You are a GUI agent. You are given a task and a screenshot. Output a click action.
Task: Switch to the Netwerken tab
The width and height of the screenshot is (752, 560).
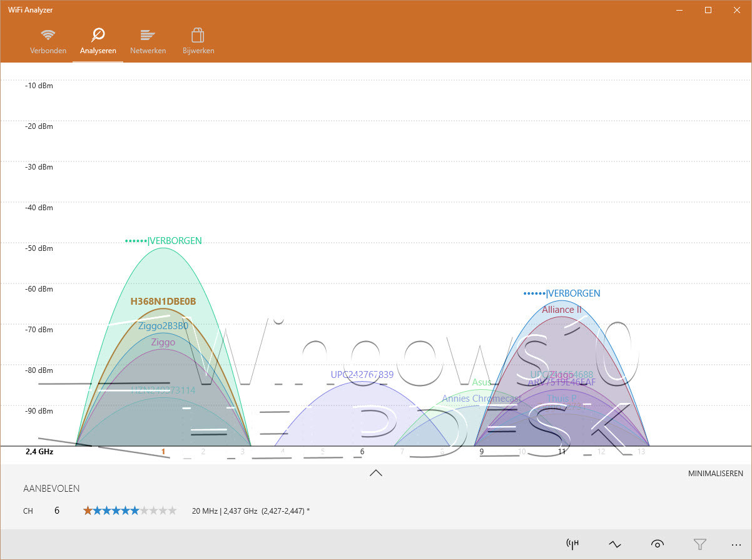tap(148, 41)
